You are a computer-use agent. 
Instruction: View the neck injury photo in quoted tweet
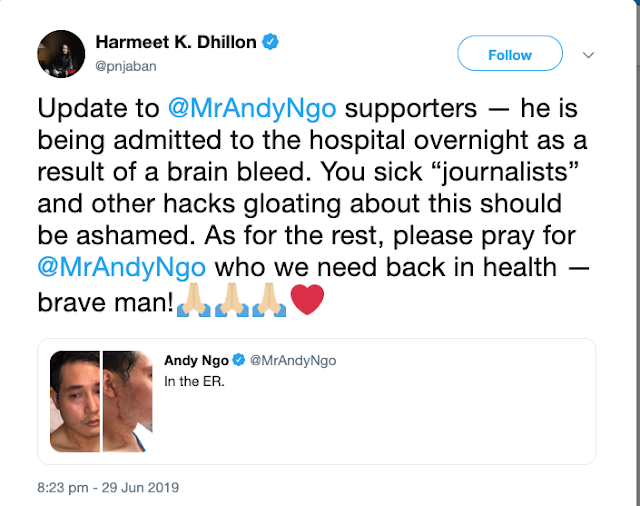(127, 402)
